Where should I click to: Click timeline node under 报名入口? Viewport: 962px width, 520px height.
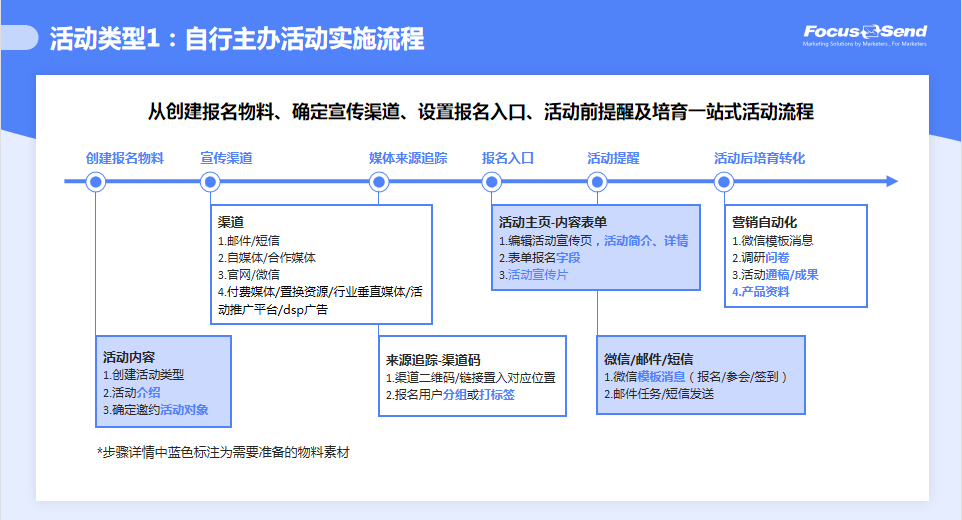[491, 182]
